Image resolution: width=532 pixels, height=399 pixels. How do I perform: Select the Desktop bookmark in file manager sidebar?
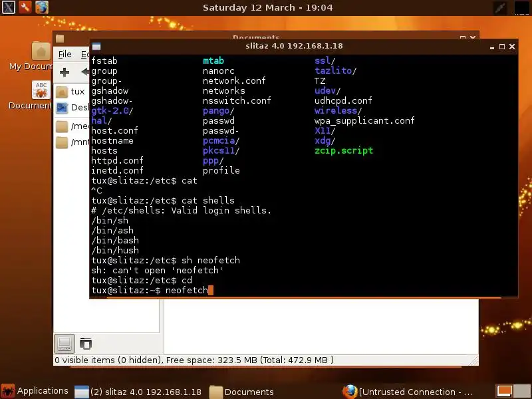[72, 108]
